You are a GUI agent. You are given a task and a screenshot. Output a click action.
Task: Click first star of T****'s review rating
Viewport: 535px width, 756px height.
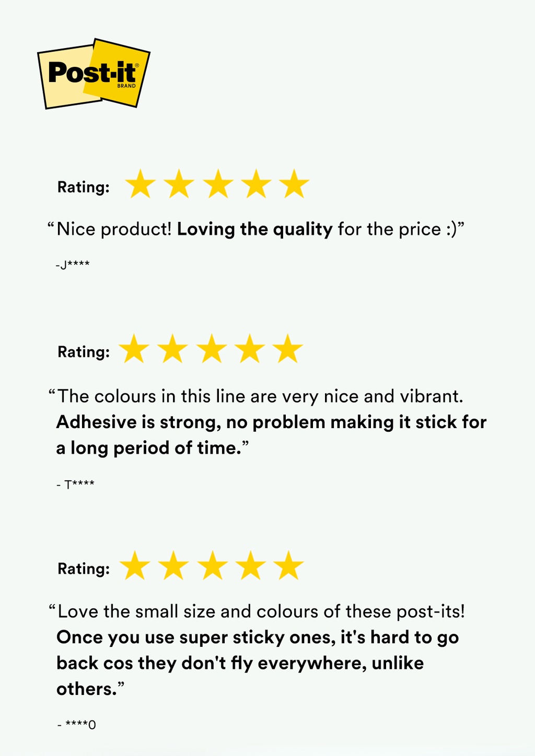pos(134,349)
